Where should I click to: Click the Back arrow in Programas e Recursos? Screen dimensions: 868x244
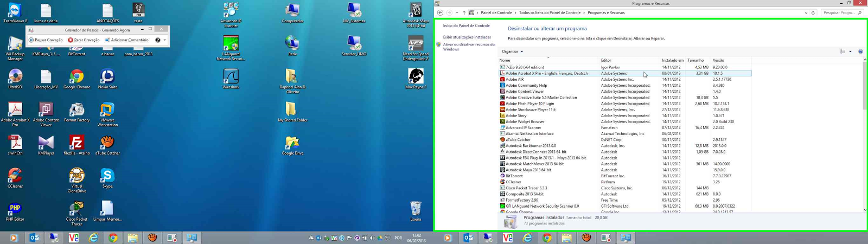[440, 12]
